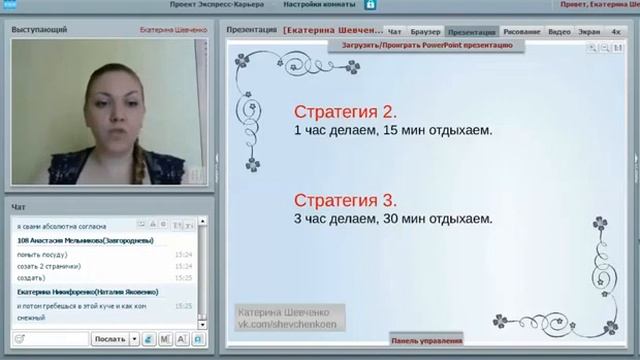Click Загрузить/Проиграть PowerPoint презентацию button
640x360 pixels.
[427, 45]
